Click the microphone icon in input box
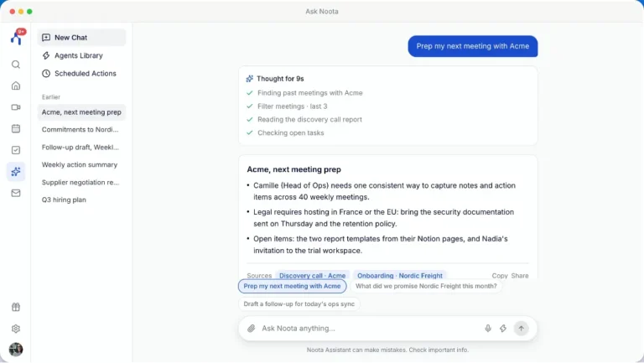The height and width of the screenshot is (363, 644). click(x=487, y=328)
